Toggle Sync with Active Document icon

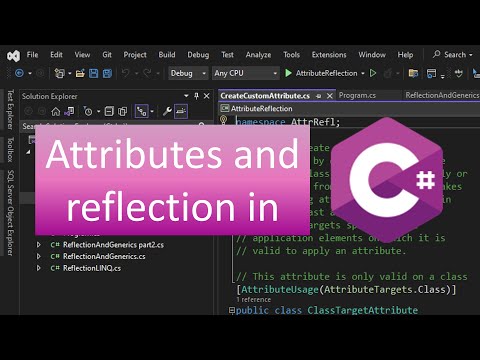pyautogui.click(x=142, y=111)
